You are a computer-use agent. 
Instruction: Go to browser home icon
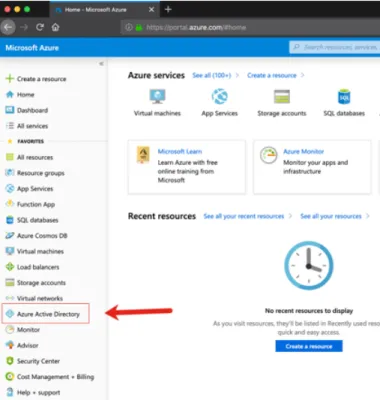[55, 27]
